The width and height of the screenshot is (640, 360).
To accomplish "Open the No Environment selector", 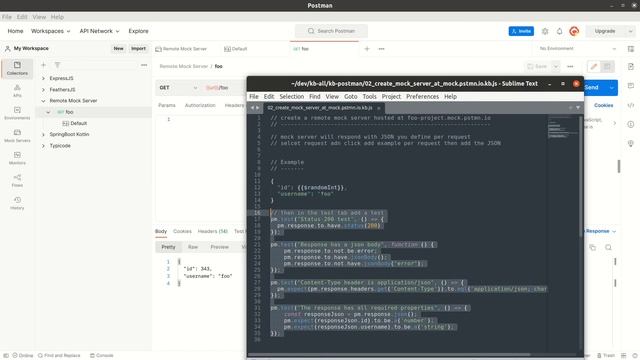I will coord(577,49).
